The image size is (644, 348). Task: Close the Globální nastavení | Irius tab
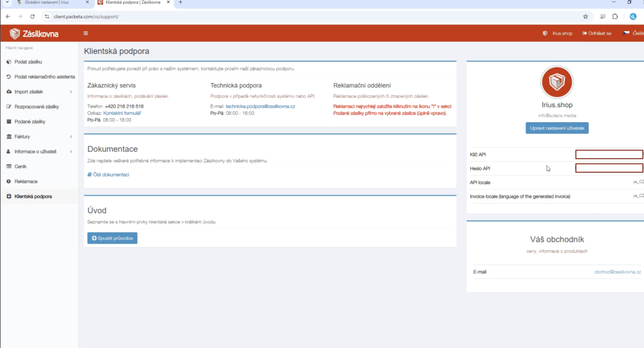87,3
